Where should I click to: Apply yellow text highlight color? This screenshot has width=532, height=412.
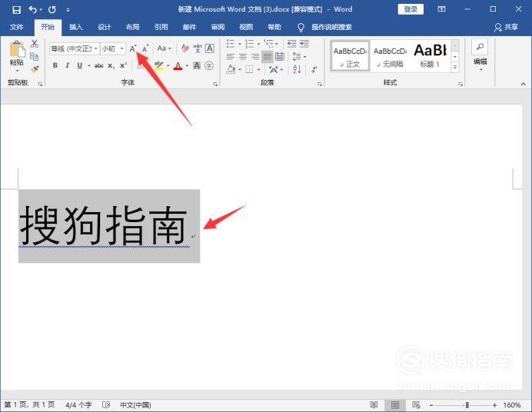159,65
